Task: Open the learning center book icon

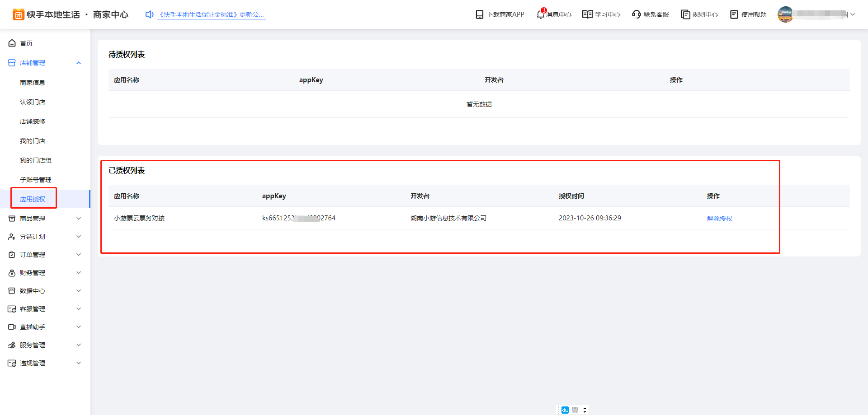Action: coord(587,14)
